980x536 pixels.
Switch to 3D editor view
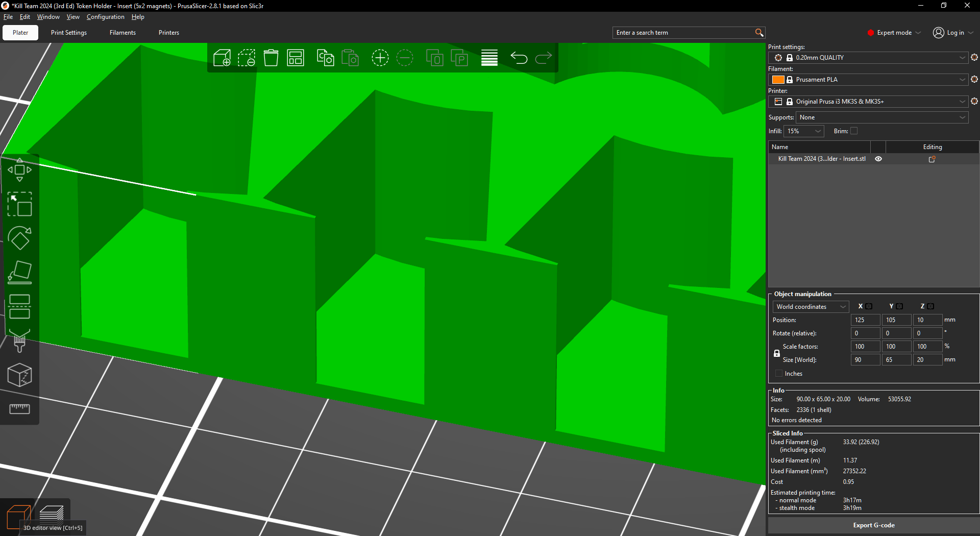coord(18,517)
